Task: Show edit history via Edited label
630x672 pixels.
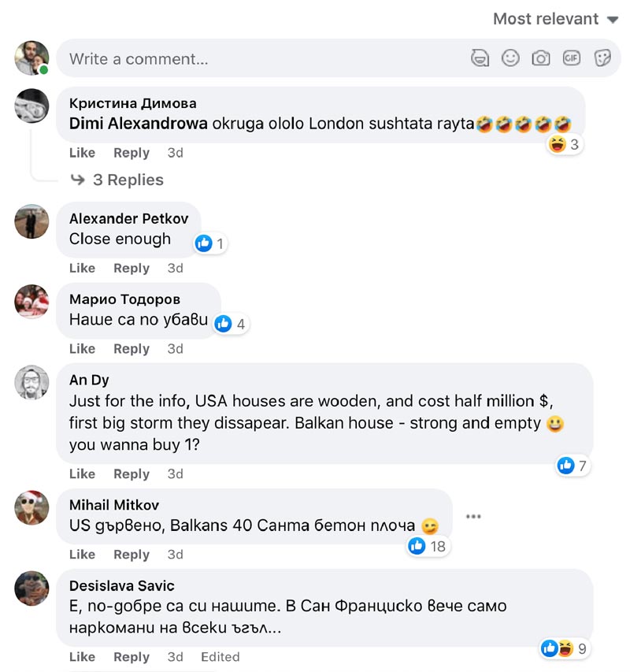Action: pos(220,656)
